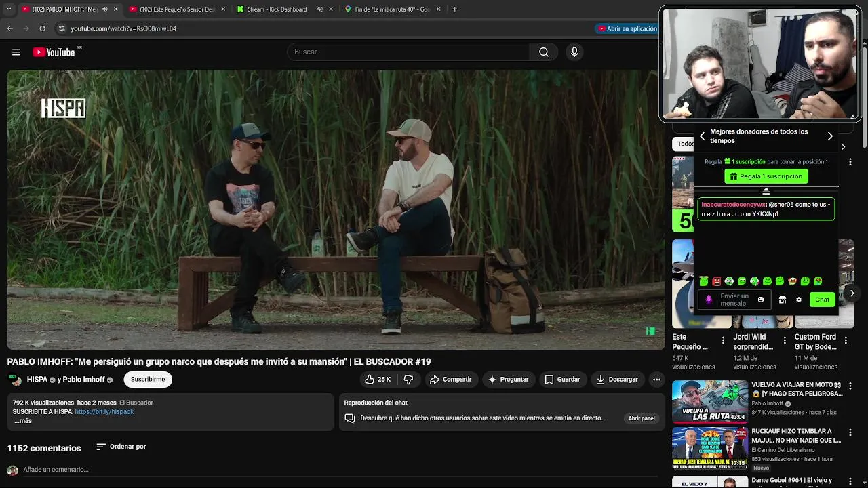
Task: Open RUCKAUF HIZO TEMBLAR A MAJUL thumbnail
Action: click(710, 448)
